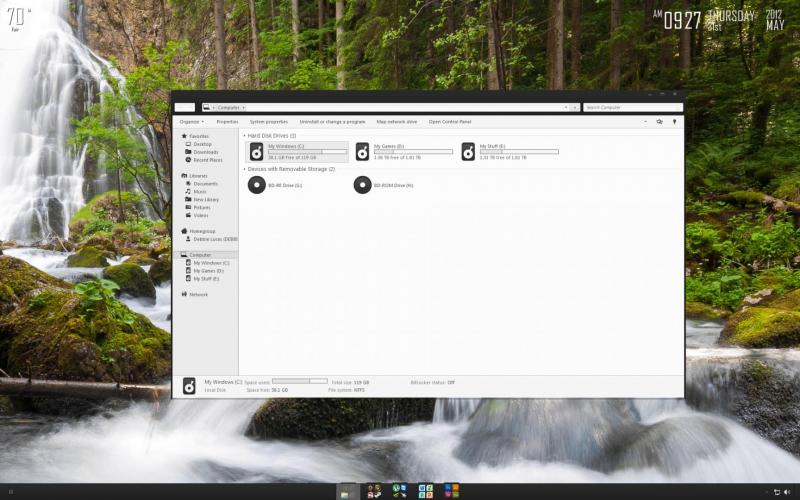The image size is (800, 500).
Task: Open the My Windows (C:) drive tile
Action: pos(297,152)
